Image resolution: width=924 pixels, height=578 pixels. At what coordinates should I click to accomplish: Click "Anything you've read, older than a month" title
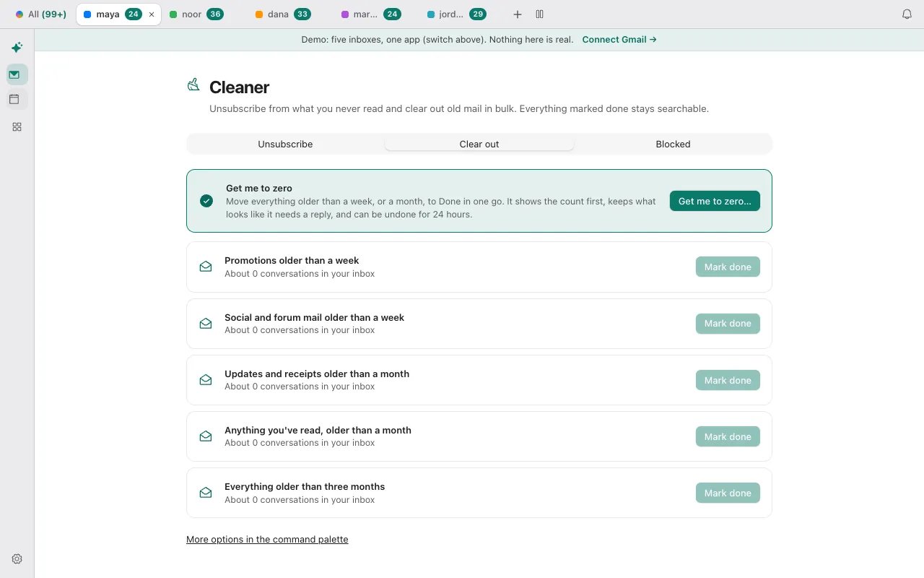(x=318, y=430)
